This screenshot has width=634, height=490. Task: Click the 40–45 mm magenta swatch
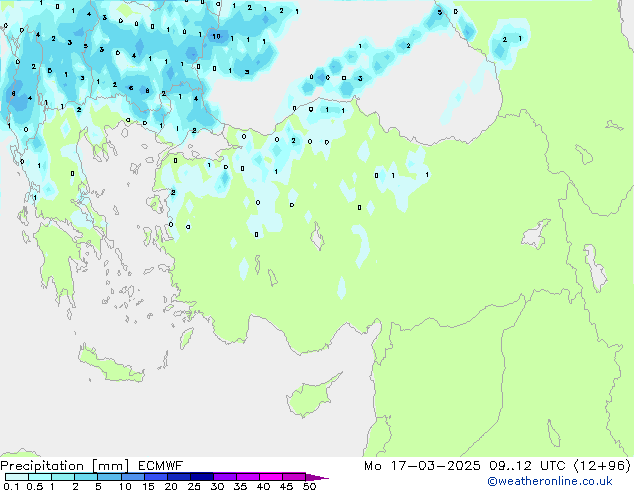click(271, 477)
